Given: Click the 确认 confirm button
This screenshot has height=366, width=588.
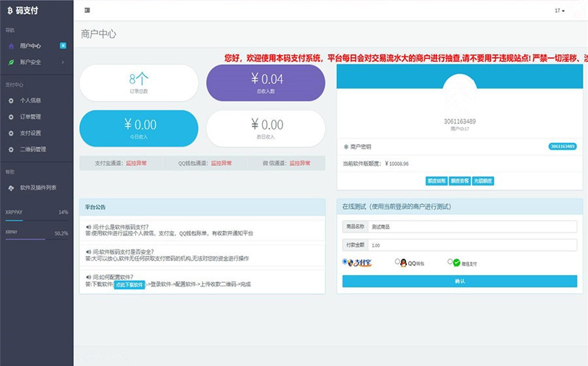Looking at the screenshot, I should (x=459, y=281).
